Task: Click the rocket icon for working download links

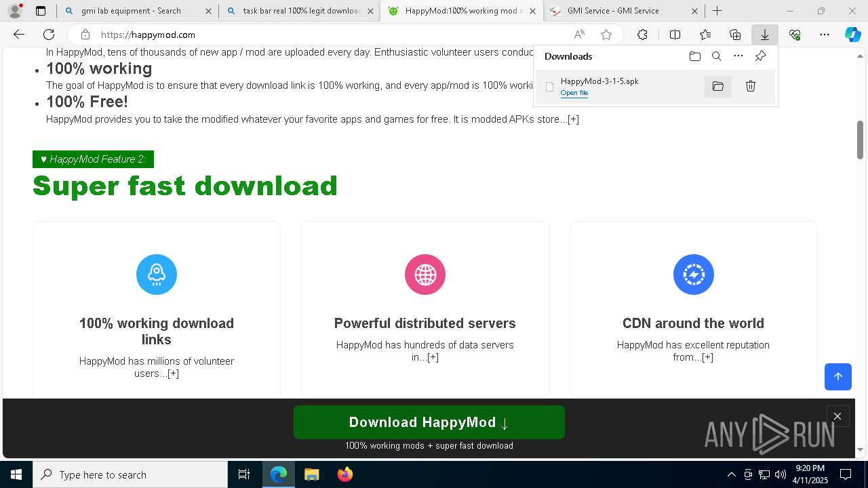Action: (x=157, y=274)
